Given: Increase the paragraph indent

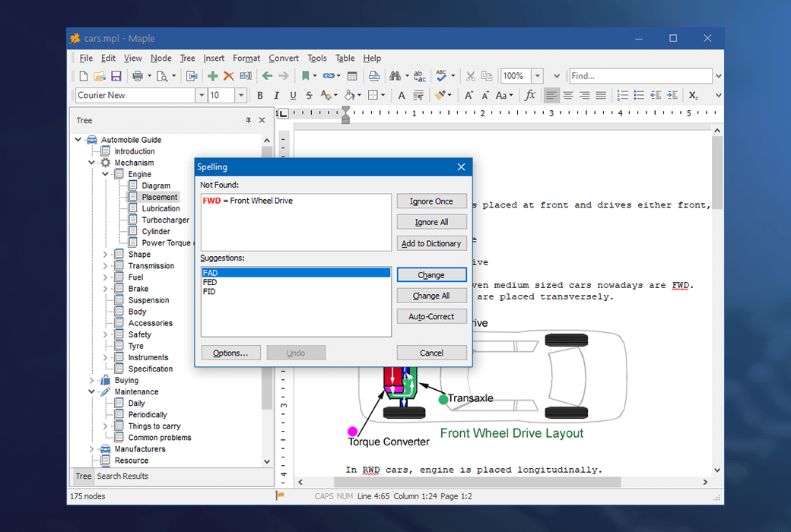Looking at the screenshot, I should click(672, 95).
